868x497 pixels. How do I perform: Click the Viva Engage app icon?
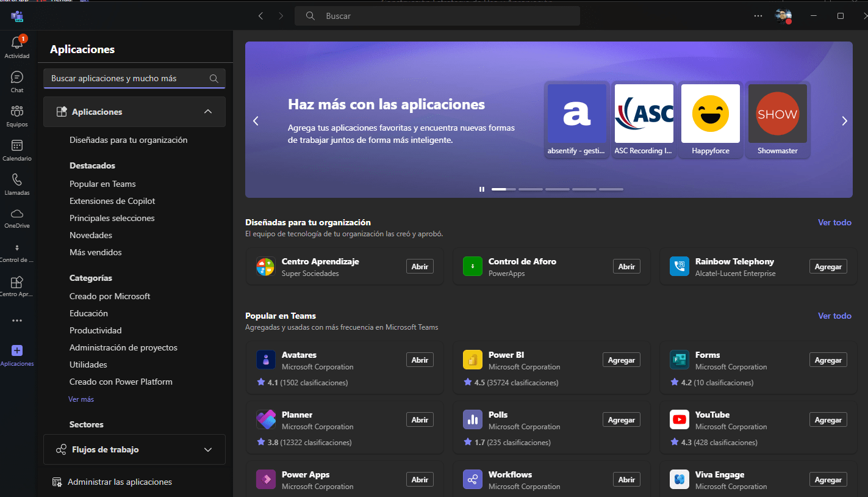(680, 480)
